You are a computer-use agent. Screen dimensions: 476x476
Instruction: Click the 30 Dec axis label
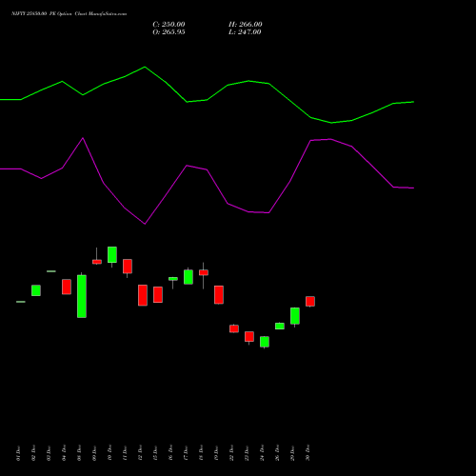pos(307,453)
